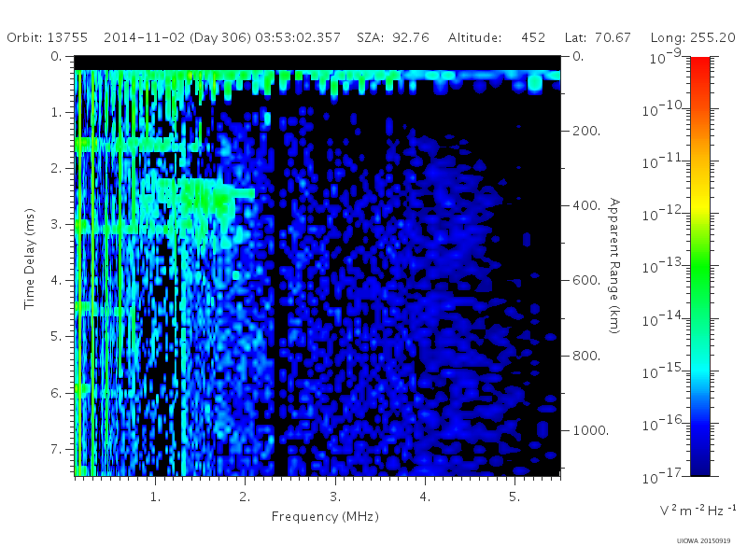Click the Apparent Range (km) axis label
The image size is (747, 560).
click(614, 266)
